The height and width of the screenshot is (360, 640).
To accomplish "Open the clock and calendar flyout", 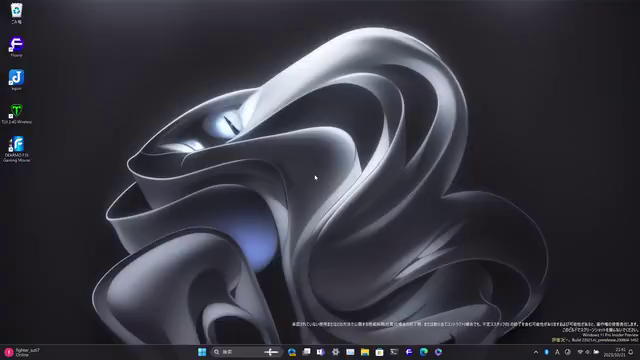I will pyautogui.click(x=615, y=352).
